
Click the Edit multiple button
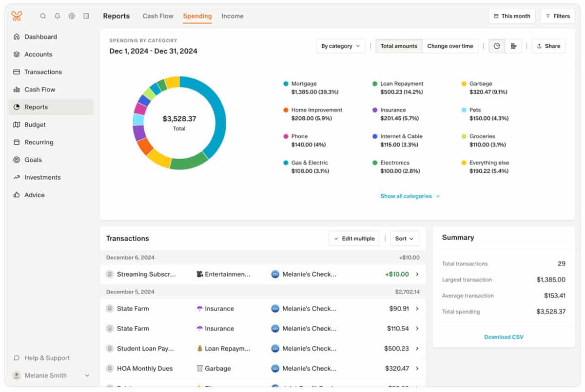pos(354,239)
